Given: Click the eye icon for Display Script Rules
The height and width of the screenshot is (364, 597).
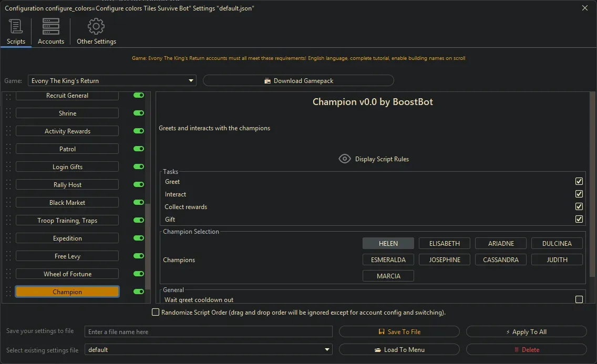Looking at the screenshot, I should [x=345, y=159].
